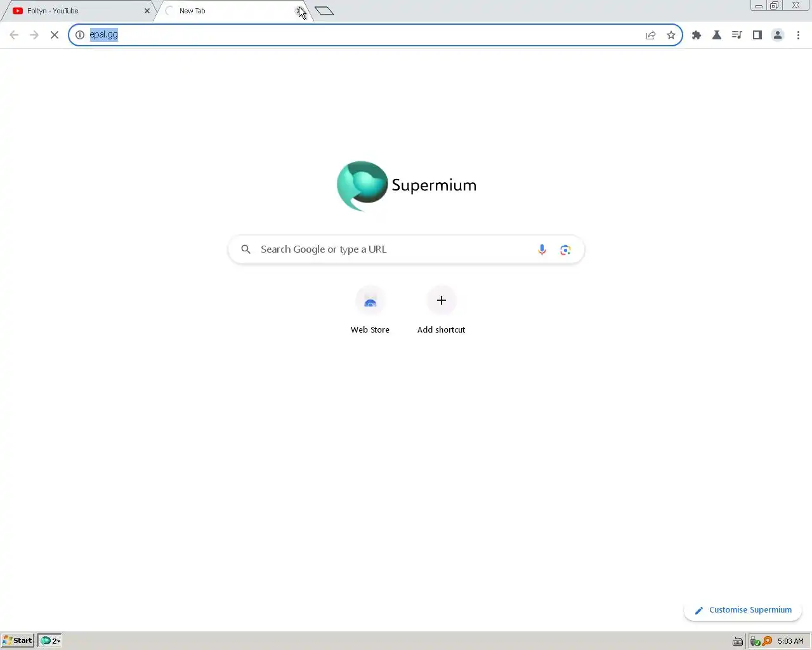Open on-screen keyboard tray icon
Viewport: 812px width, 650px height.
pos(738,641)
